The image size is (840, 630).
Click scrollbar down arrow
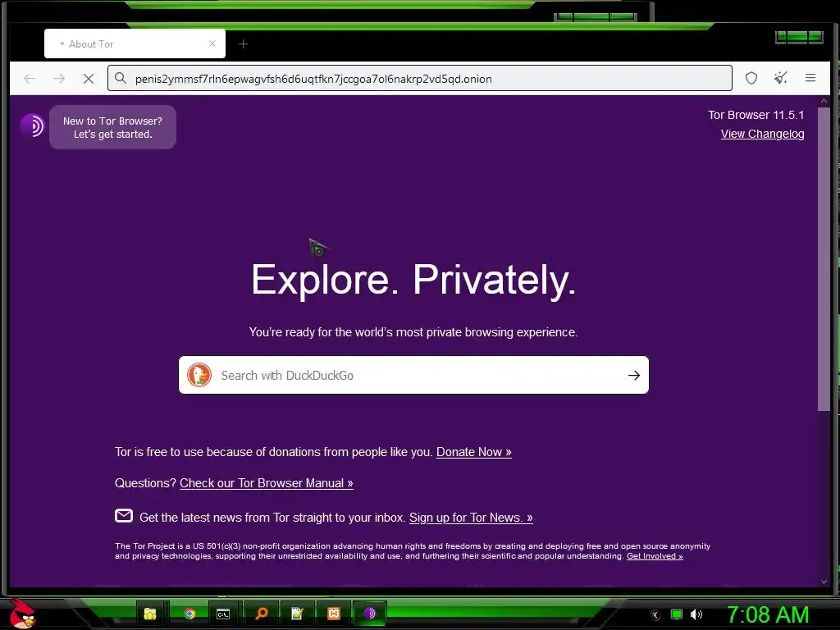click(x=824, y=582)
